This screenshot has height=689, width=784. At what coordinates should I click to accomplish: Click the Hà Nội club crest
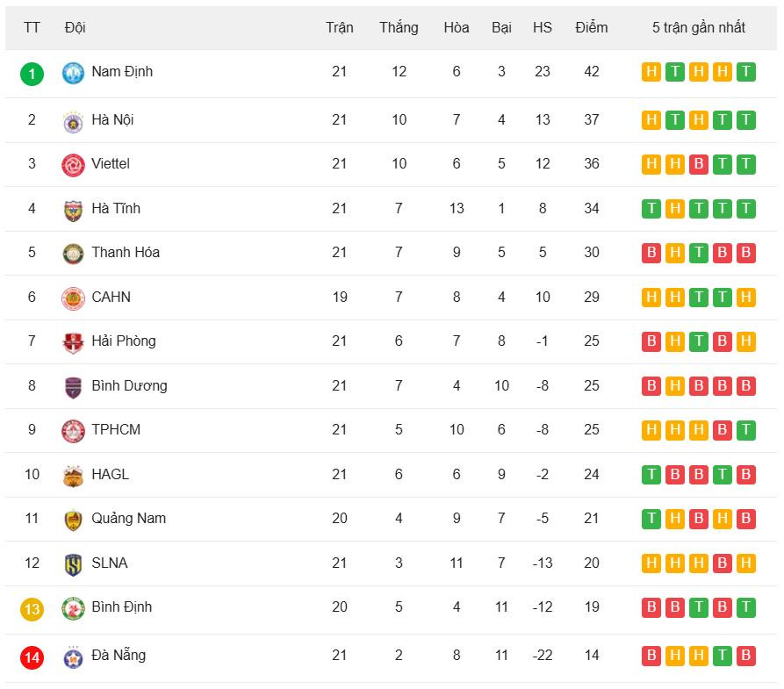click(73, 121)
